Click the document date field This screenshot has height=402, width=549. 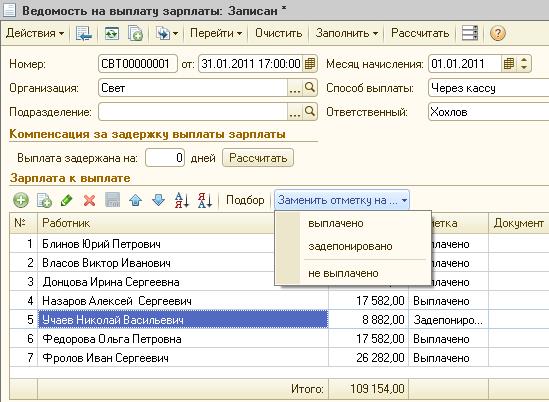(251, 64)
